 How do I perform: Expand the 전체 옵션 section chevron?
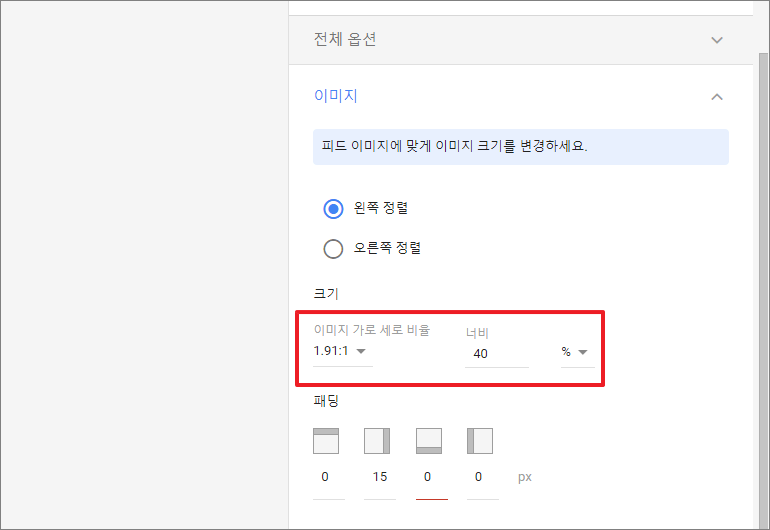[717, 40]
